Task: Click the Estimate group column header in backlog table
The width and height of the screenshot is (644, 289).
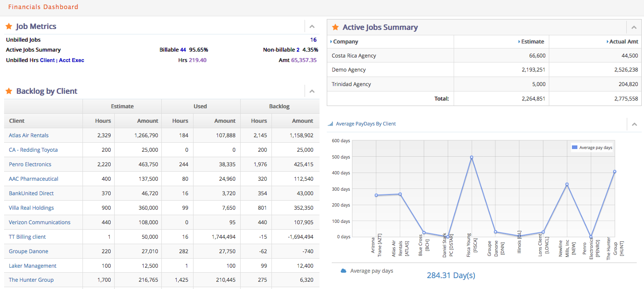Action: pos(122,106)
